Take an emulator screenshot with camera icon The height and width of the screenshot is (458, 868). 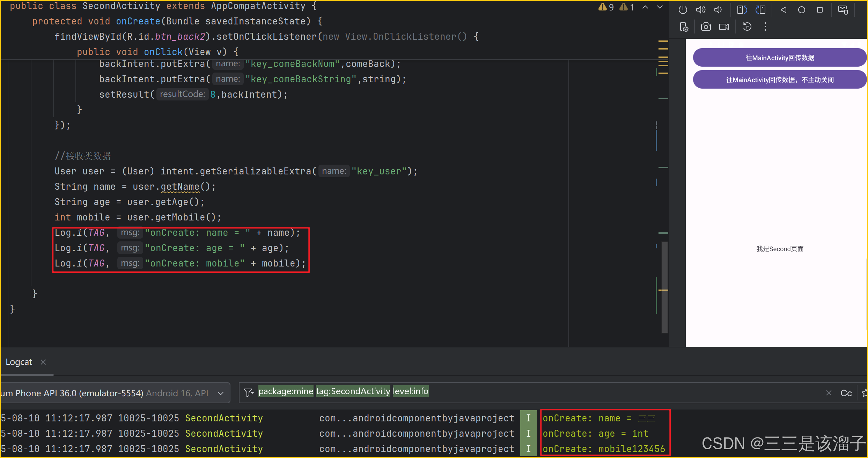(706, 27)
